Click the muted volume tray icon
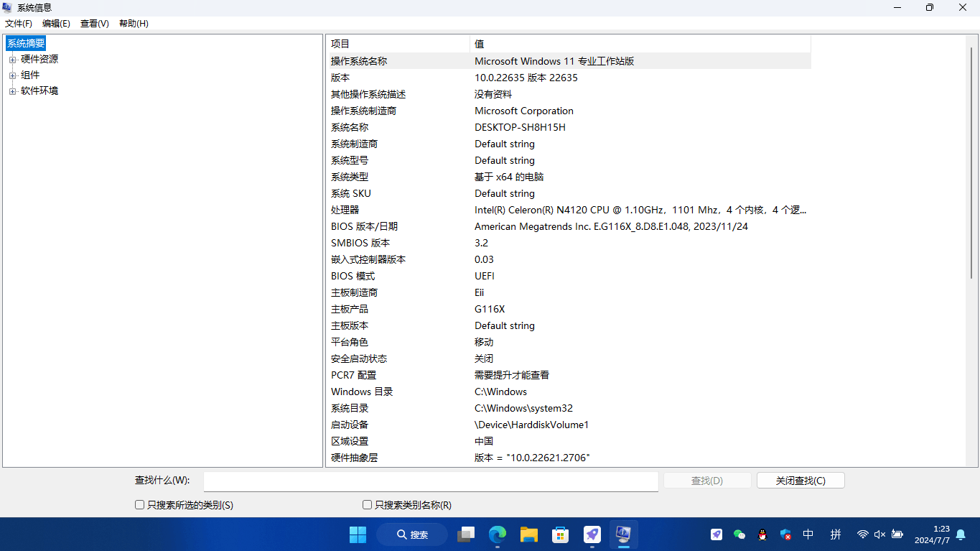 pyautogui.click(x=880, y=534)
